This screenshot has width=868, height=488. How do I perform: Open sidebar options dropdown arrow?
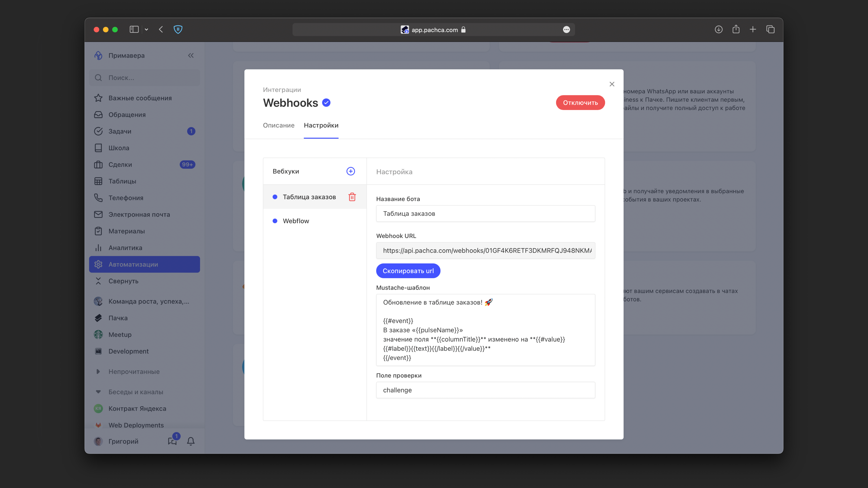pyautogui.click(x=146, y=30)
